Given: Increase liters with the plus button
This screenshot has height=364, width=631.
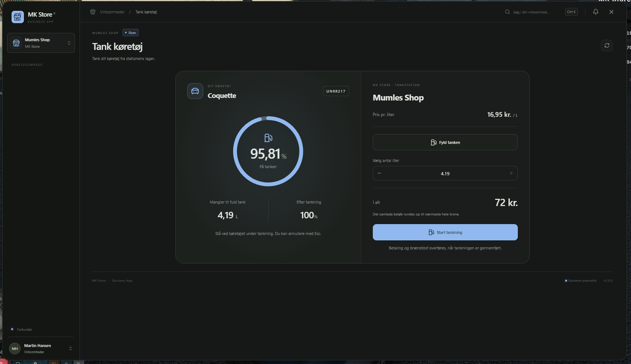Looking at the screenshot, I should (511, 173).
